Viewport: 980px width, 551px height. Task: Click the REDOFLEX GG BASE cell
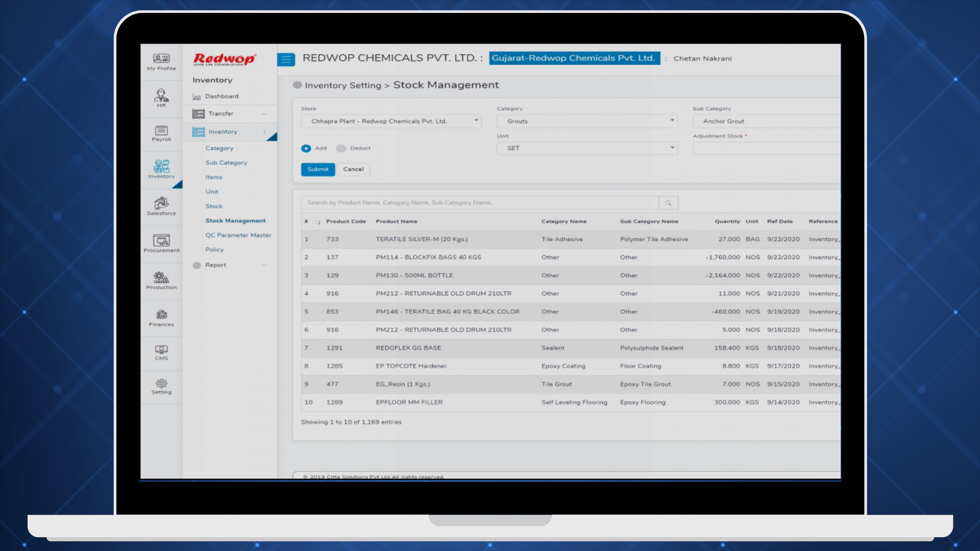(x=408, y=348)
